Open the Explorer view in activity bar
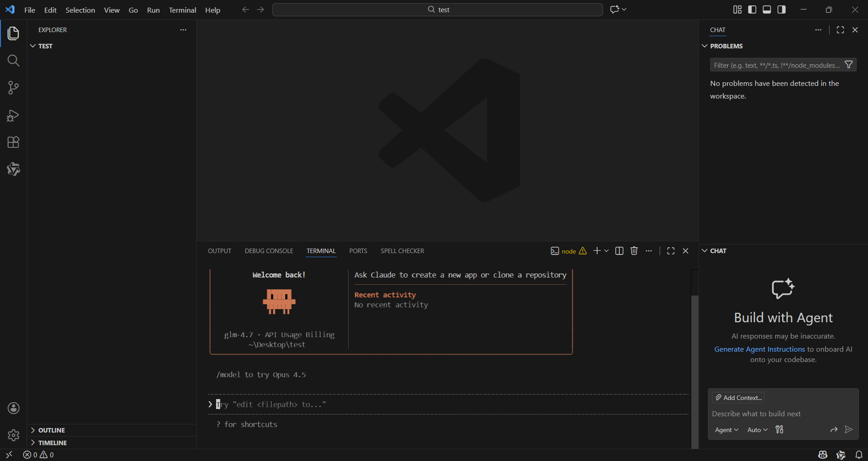 pos(14,33)
